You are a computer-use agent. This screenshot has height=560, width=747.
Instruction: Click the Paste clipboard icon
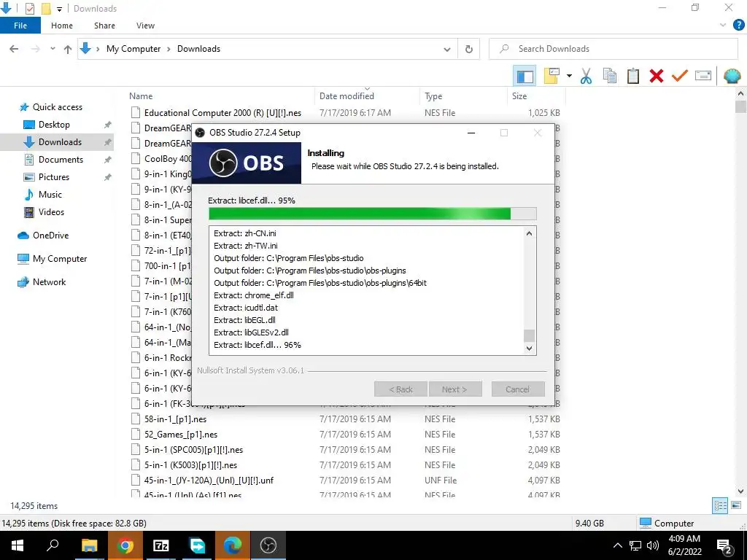coord(633,76)
